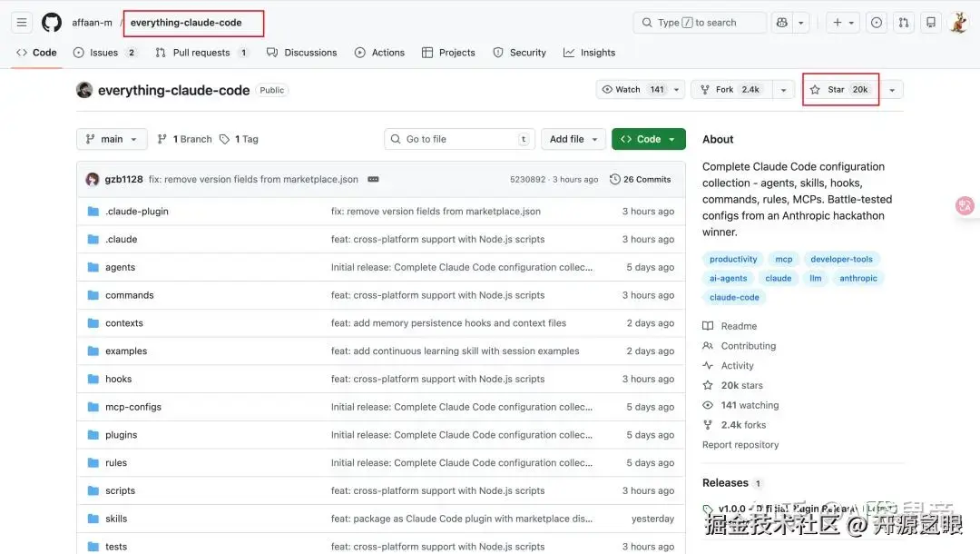Switch to the Security tab

(519, 53)
